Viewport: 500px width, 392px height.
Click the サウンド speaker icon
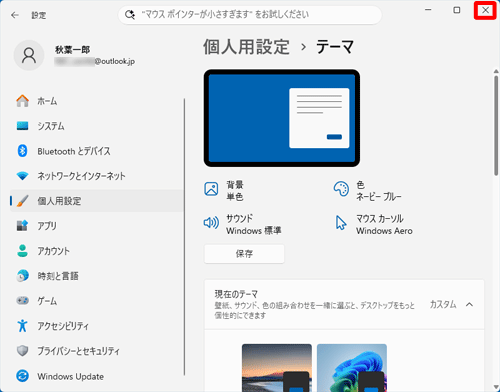211,222
